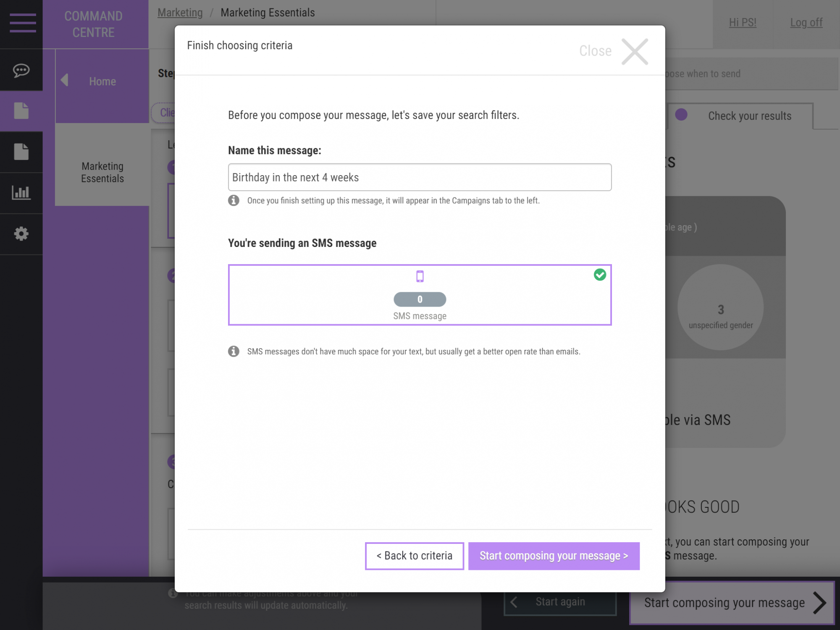The height and width of the screenshot is (630, 840).
Task: Select the highlighted document sidebar icon
Action: click(21, 111)
